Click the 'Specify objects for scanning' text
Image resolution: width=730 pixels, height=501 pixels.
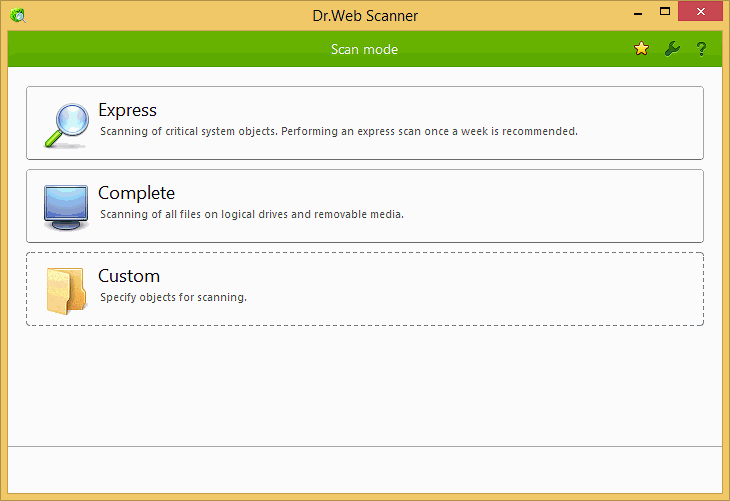(x=173, y=297)
